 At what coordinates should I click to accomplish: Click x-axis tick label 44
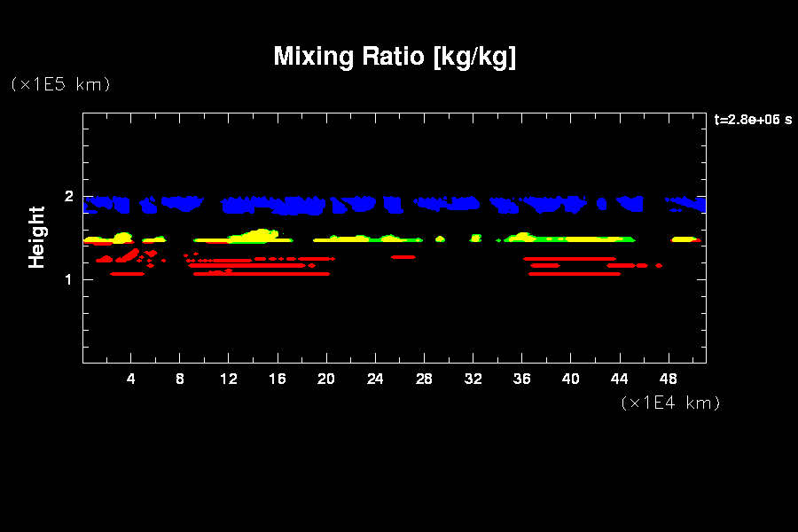(619, 379)
